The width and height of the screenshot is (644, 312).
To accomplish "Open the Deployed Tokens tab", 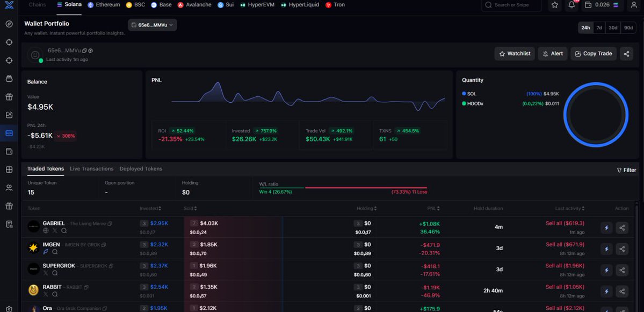I will point(141,169).
